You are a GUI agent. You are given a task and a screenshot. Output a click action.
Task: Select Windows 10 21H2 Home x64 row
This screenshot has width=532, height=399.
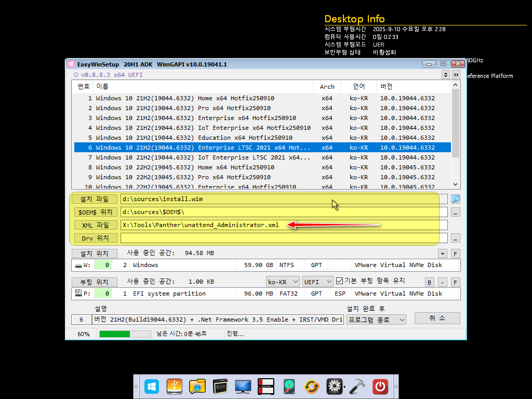pyautogui.click(x=262, y=98)
